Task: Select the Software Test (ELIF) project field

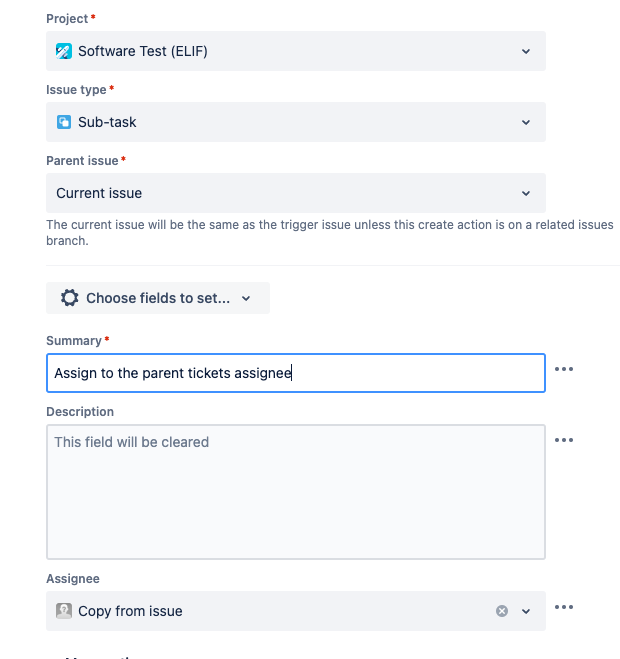Action: coord(296,51)
